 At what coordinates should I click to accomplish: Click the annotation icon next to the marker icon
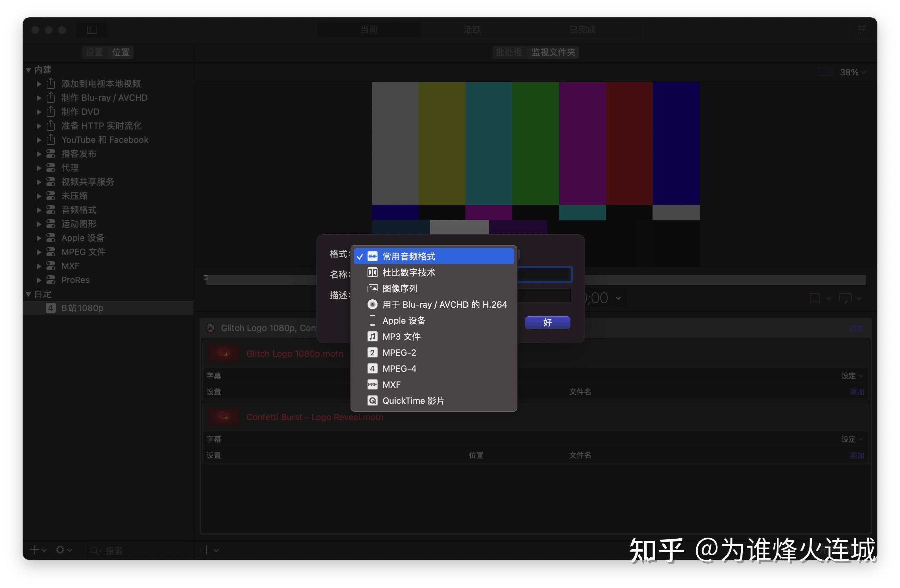[846, 298]
